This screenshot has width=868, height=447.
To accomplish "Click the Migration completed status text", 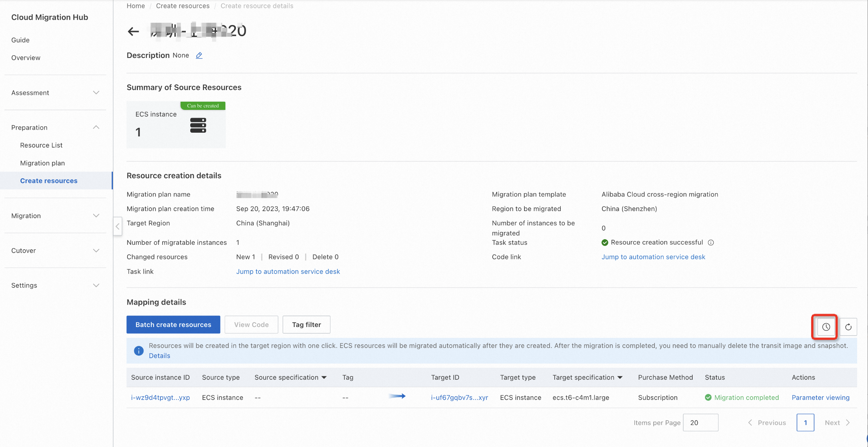I will coord(747,397).
